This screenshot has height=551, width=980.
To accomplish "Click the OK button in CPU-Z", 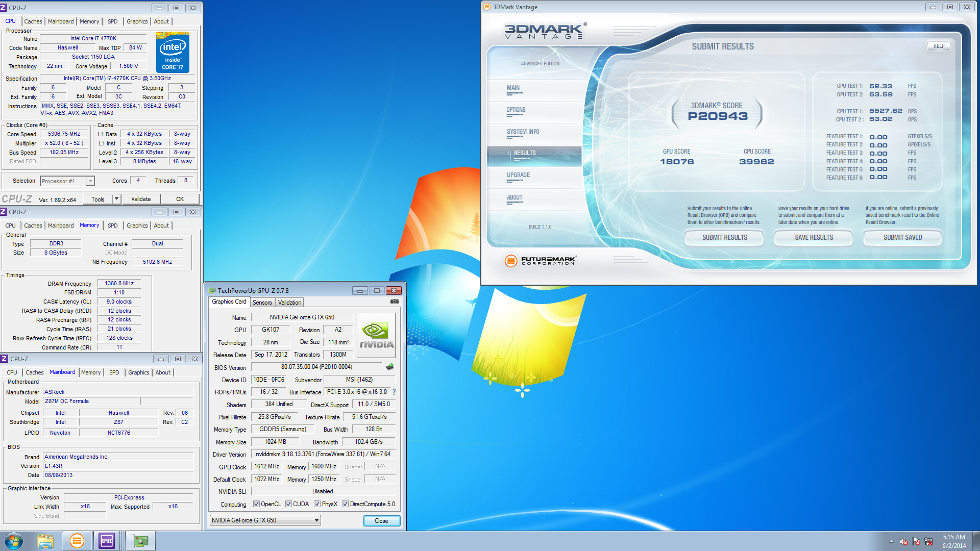I will (x=180, y=199).
